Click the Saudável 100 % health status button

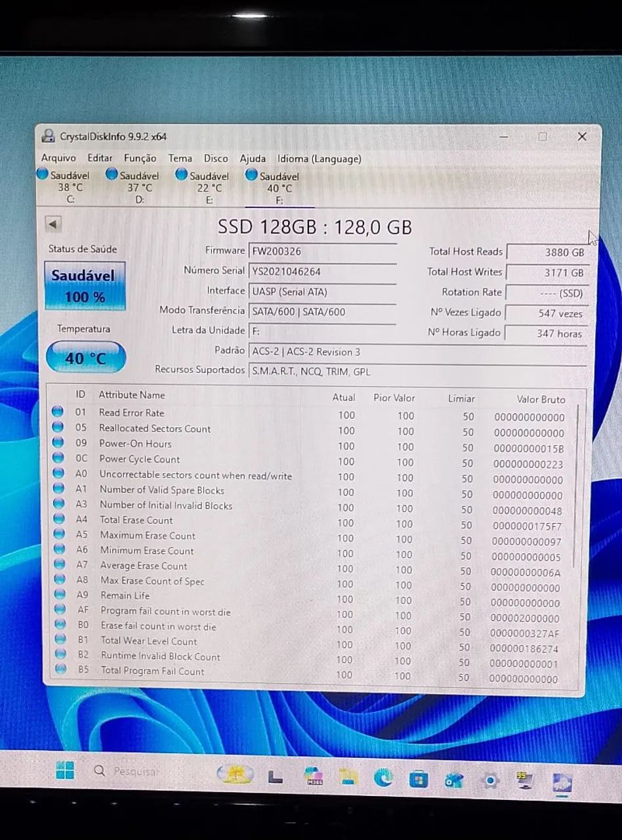point(85,285)
